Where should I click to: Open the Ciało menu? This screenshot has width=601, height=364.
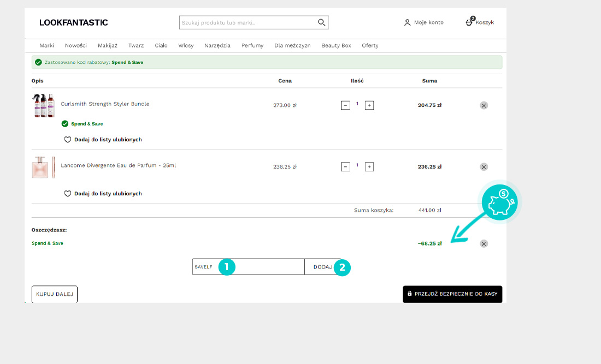click(161, 45)
